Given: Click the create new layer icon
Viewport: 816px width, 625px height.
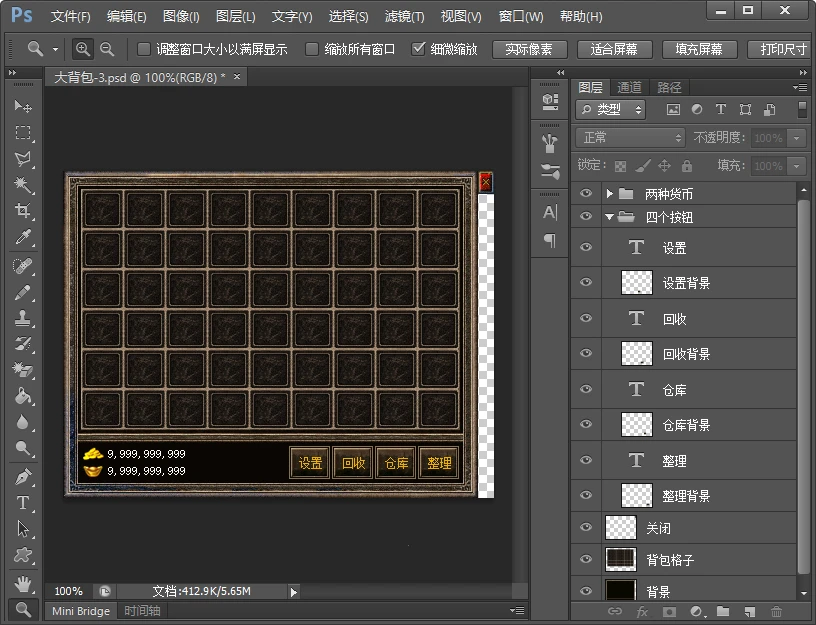Looking at the screenshot, I should 750,611.
